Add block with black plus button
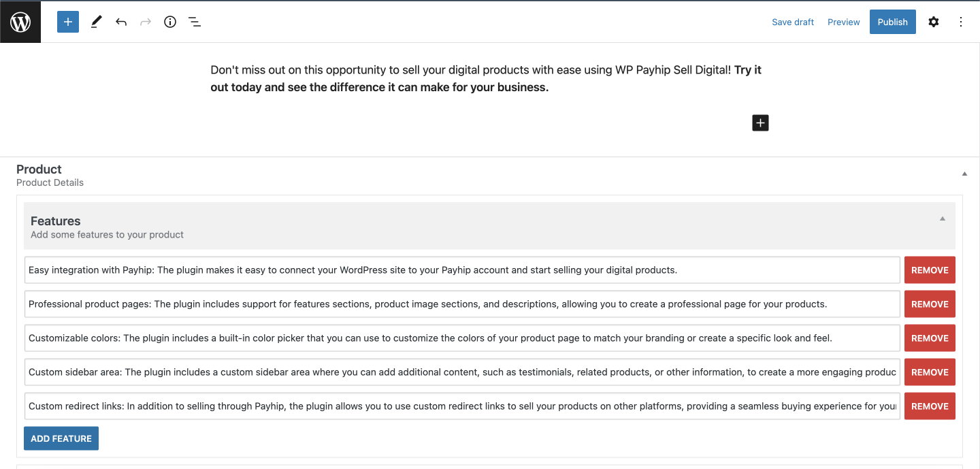Screen dimensions: 980x469 coord(760,123)
